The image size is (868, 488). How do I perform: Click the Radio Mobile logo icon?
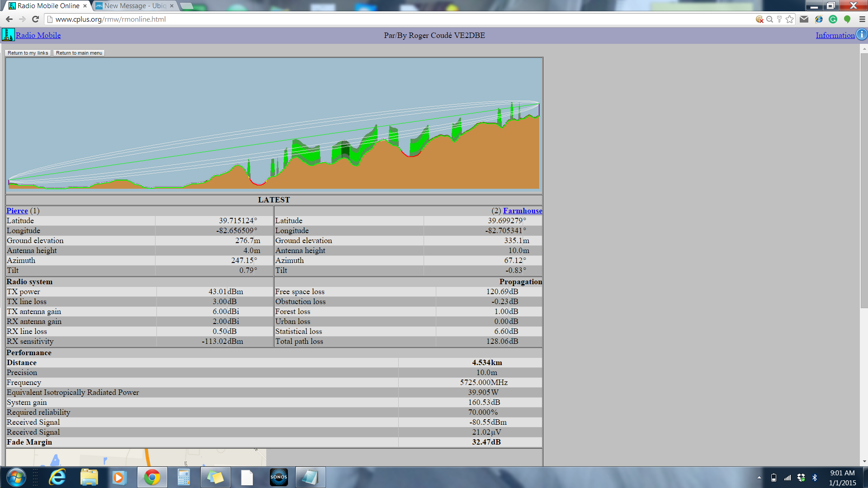(x=8, y=35)
